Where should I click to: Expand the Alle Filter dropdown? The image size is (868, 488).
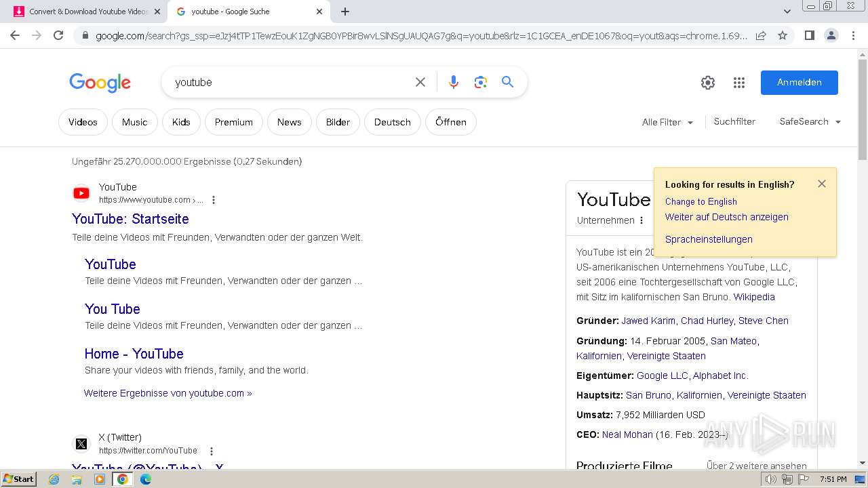pyautogui.click(x=667, y=122)
